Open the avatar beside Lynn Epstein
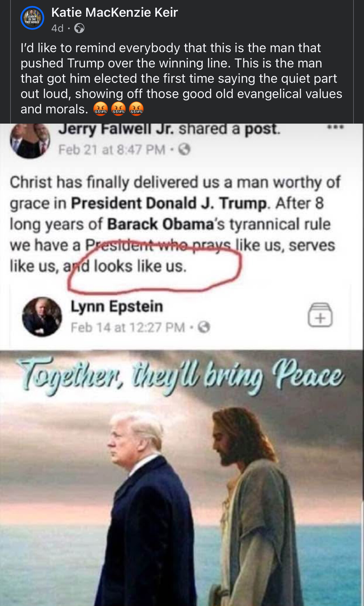364x606 pixels. tap(42, 317)
